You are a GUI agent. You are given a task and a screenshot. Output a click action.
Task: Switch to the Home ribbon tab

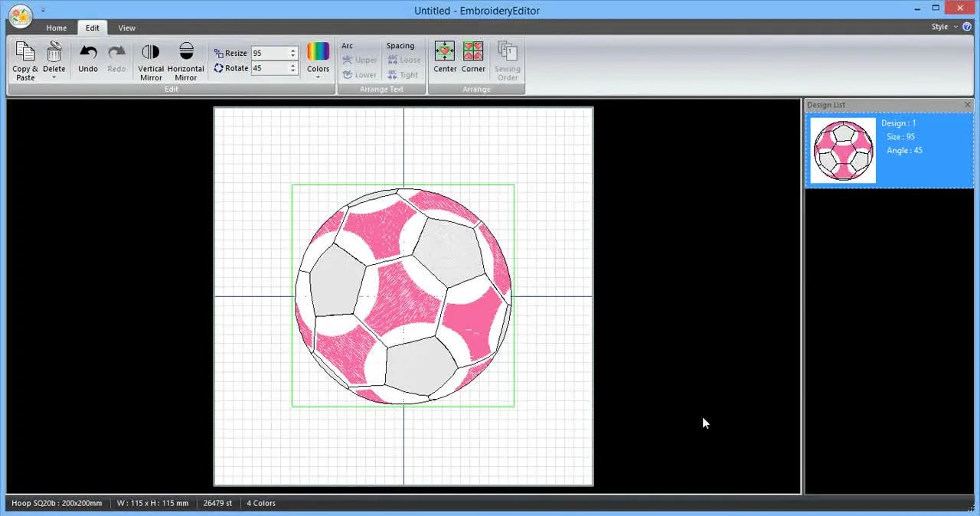click(x=56, y=28)
